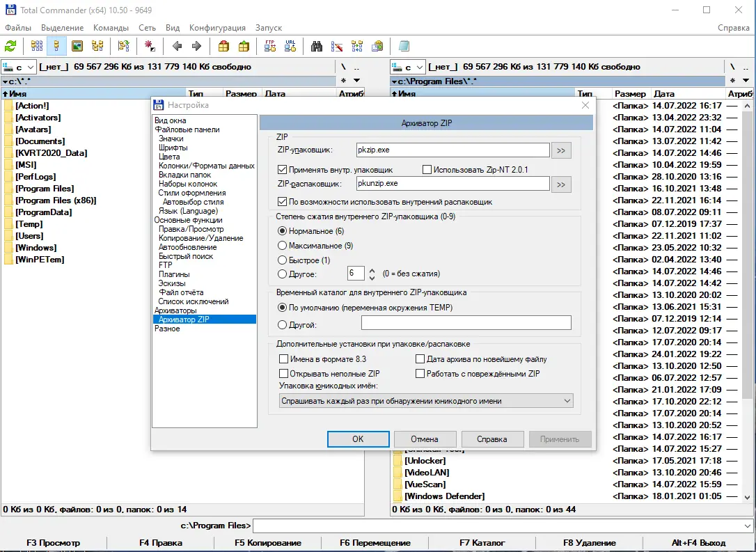756x552 pixels.
Task: Click the unpack files icon
Action: 244,46
